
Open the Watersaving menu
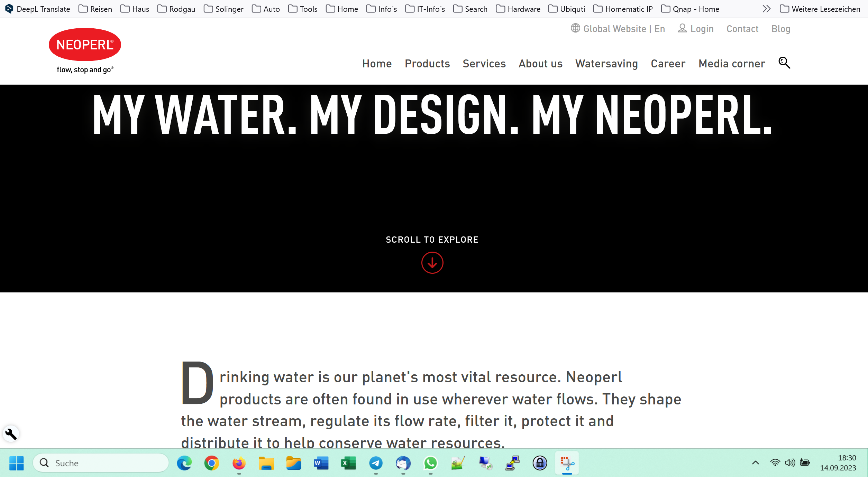[606, 64]
